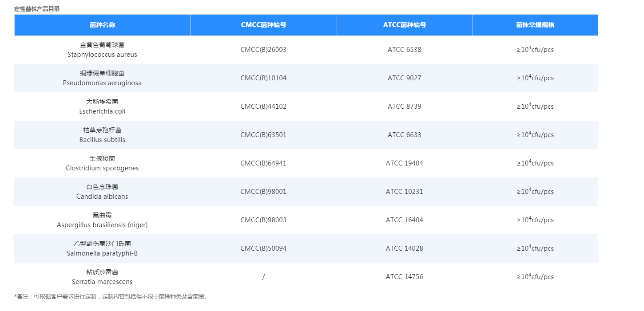Viewport: 644px width, 311px height.
Task: Select the ATCC 14756 cell
Action: coord(405,277)
